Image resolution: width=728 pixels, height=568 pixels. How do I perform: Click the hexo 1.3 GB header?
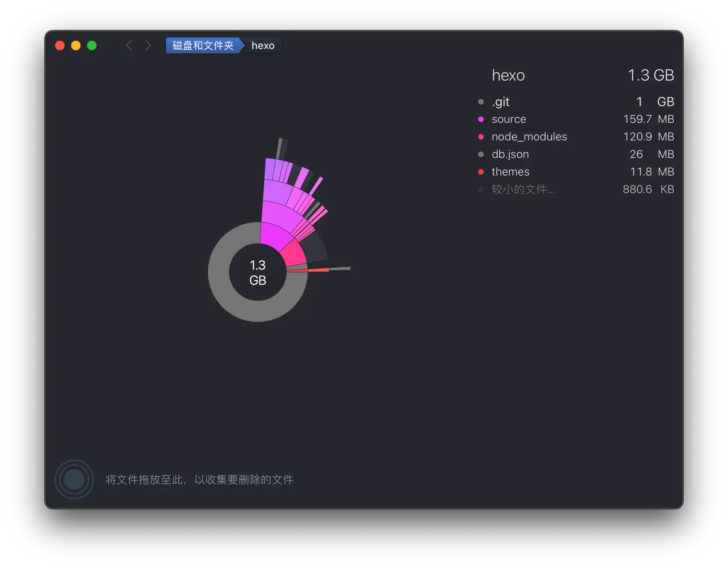tap(508, 75)
